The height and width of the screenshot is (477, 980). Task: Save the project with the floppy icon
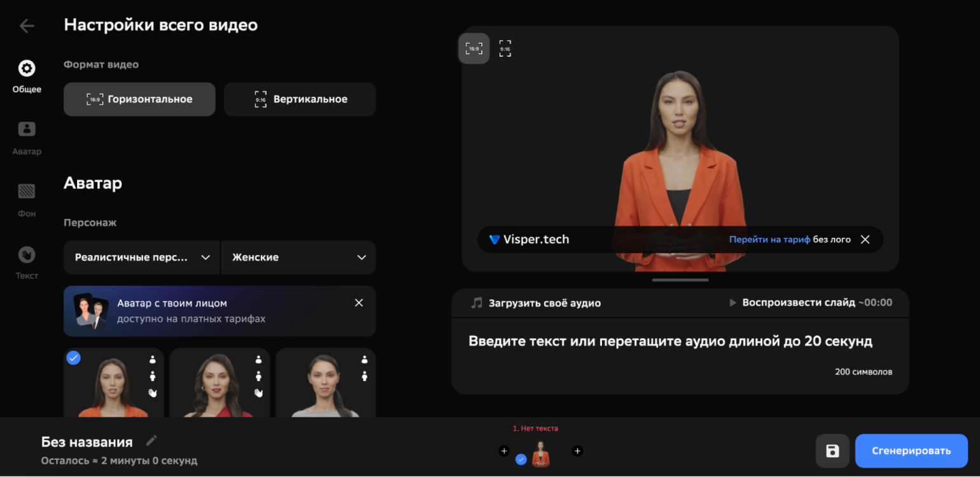click(x=832, y=451)
